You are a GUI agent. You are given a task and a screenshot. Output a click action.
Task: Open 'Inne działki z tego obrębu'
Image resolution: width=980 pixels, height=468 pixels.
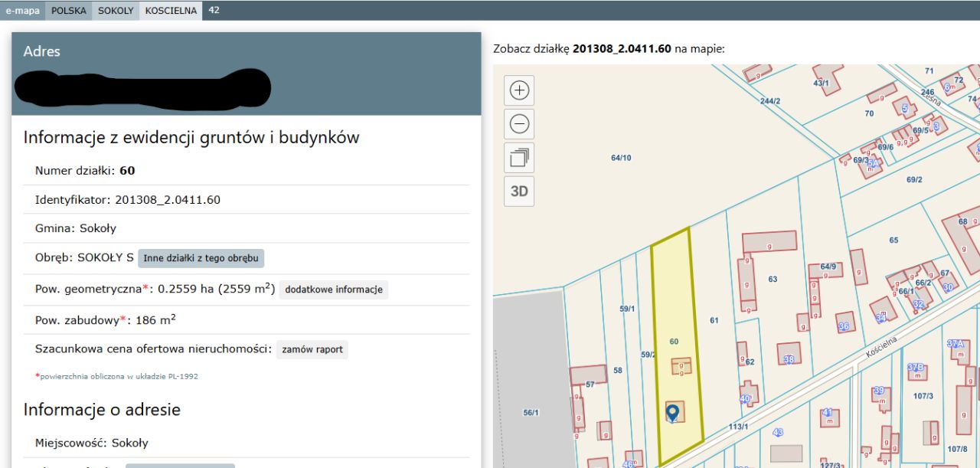click(201, 258)
